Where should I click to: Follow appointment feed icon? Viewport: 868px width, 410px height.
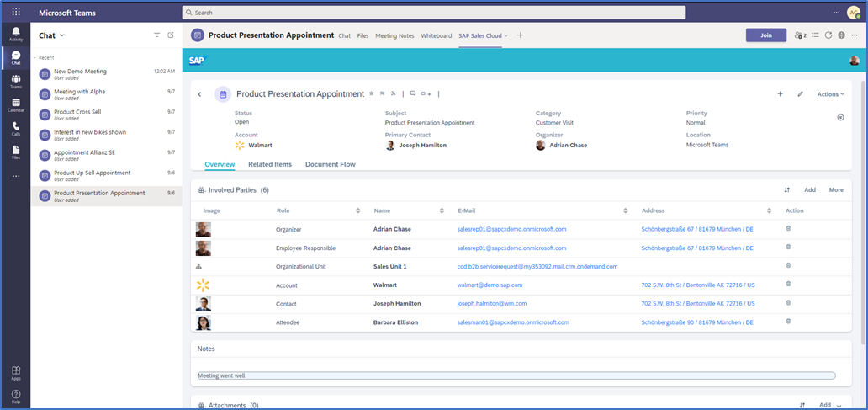pos(394,93)
